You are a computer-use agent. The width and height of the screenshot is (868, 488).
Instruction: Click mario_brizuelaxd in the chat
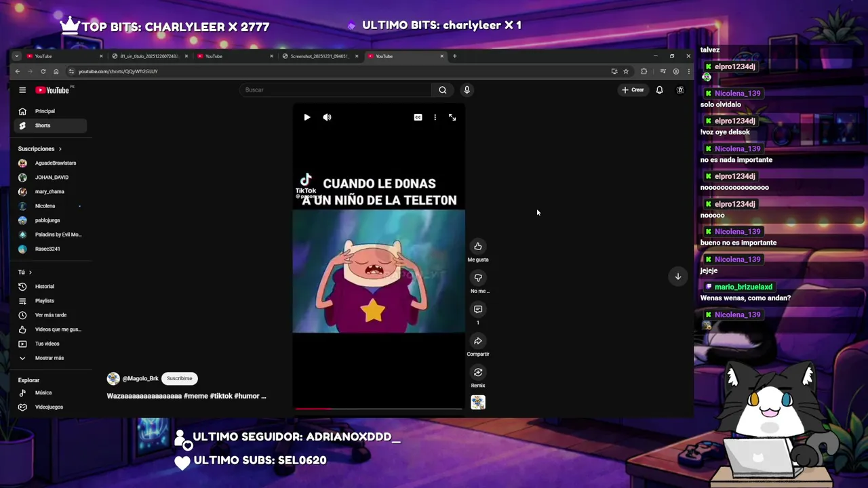(x=743, y=287)
